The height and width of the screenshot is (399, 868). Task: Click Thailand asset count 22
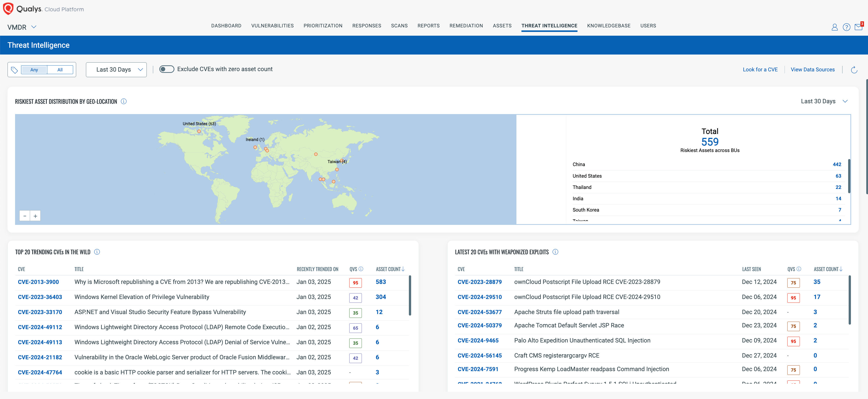[x=838, y=187]
